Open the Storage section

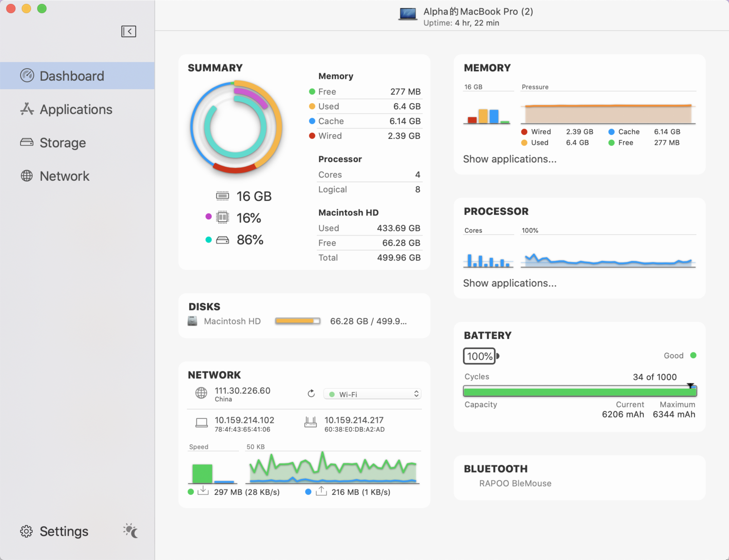77,143
